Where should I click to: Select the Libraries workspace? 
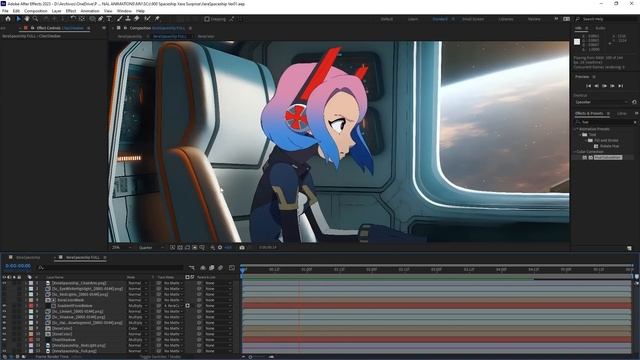tap(506, 19)
